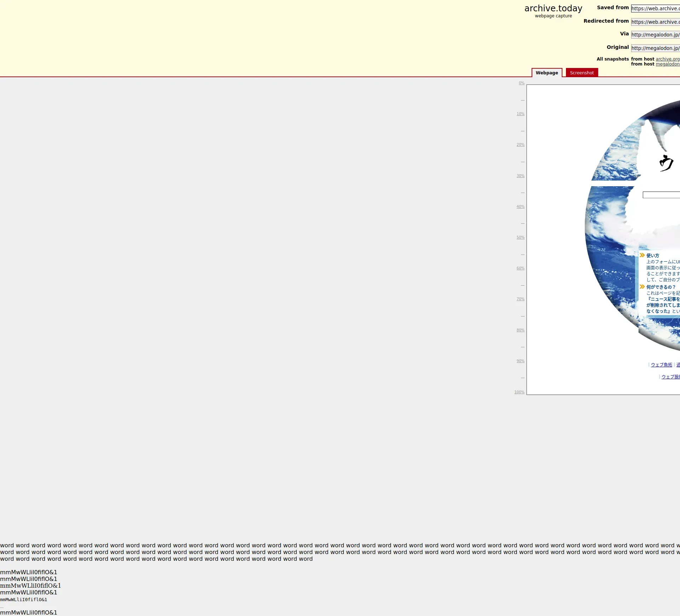Click the Original URL field
This screenshot has width=680, height=616.
(655, 48)
